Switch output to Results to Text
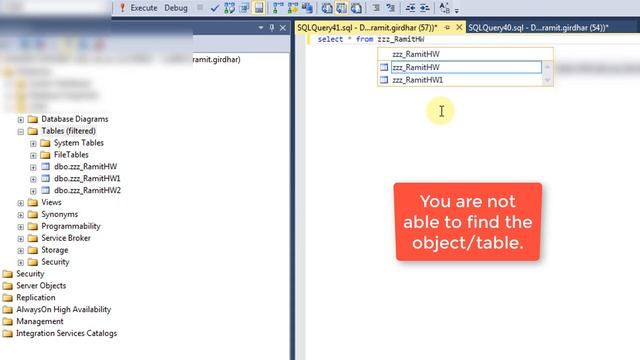 (x=327, y=8)
